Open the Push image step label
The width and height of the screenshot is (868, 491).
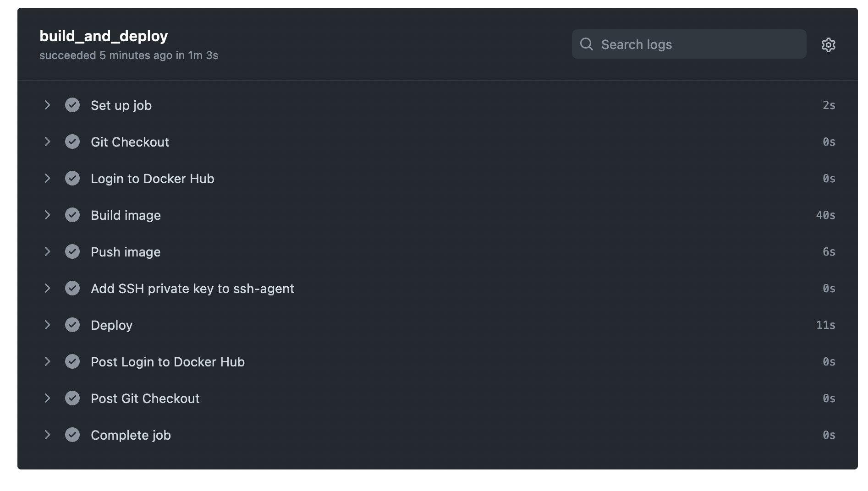click(x=126, y=252)
